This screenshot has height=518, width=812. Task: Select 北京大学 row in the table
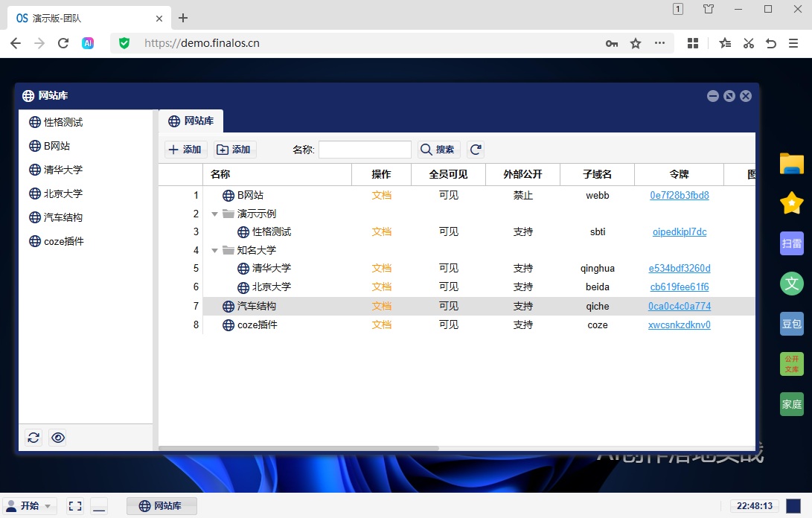click(x=457, y=287)
